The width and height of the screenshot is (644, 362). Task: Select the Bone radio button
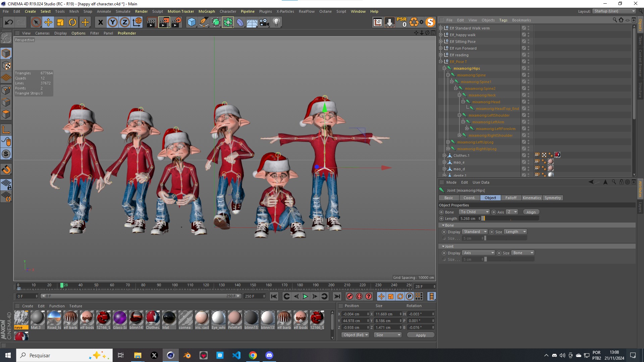click(441, 212)
